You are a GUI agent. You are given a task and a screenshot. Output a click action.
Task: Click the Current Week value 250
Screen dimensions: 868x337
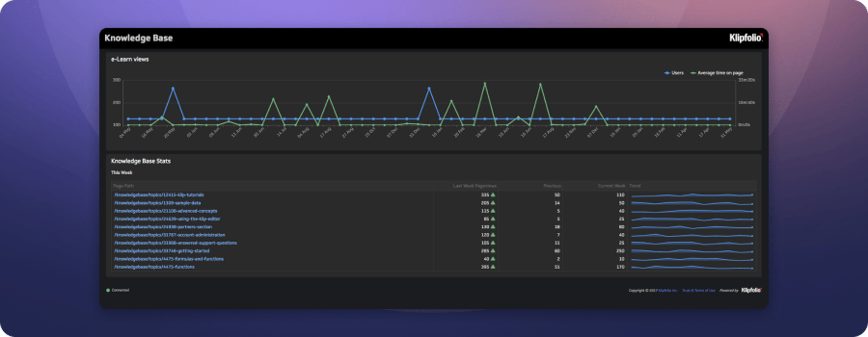pyautogui.click(x=620, y=251)
